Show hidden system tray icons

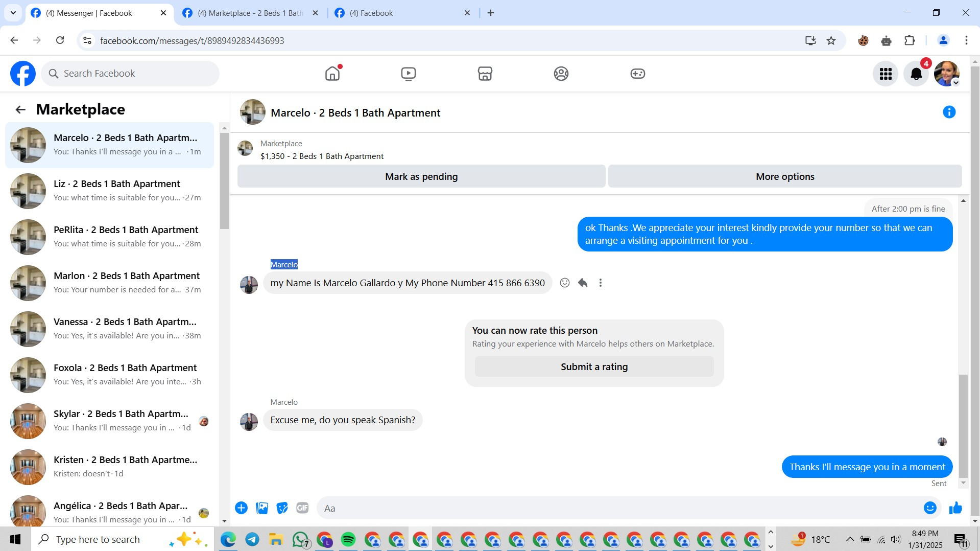click(x=850, y=539)
